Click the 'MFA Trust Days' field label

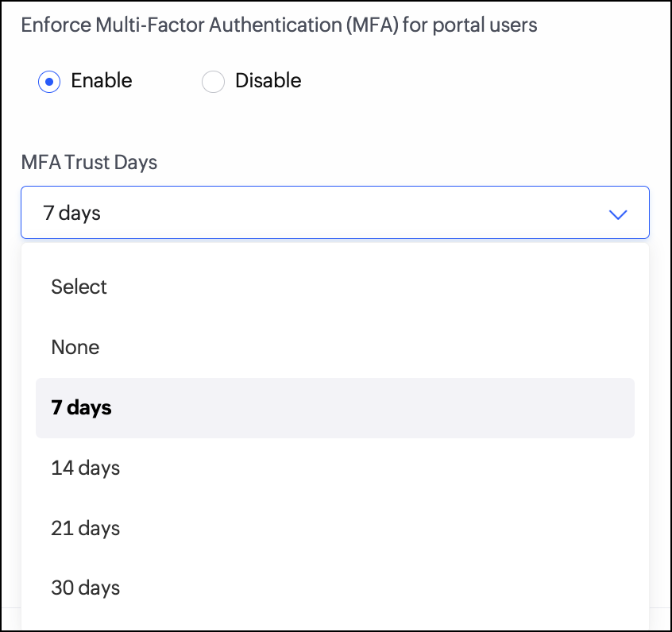click(89, 163)
